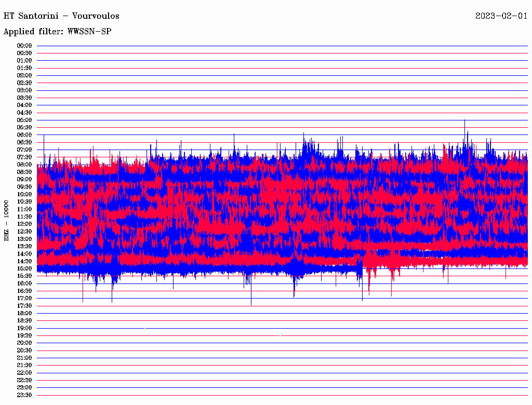This screenshot has height=405, width=532.
Task: Pick the 04:30 time label
Action: tap(24, 113)
